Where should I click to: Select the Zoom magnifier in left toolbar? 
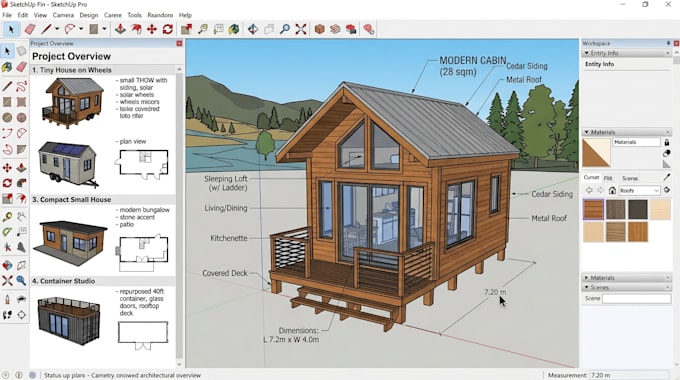coord(21,280)
